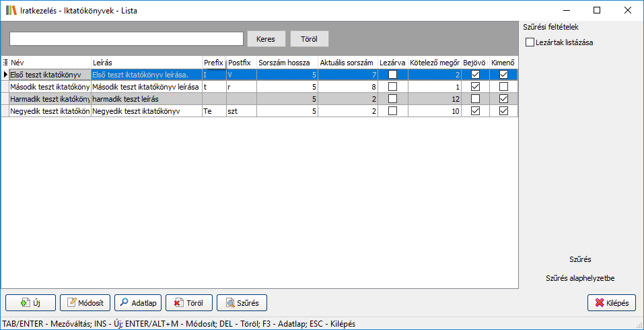Toggle Lezárva checkbox for Második teszt iktatókönyv

point(392,87)
